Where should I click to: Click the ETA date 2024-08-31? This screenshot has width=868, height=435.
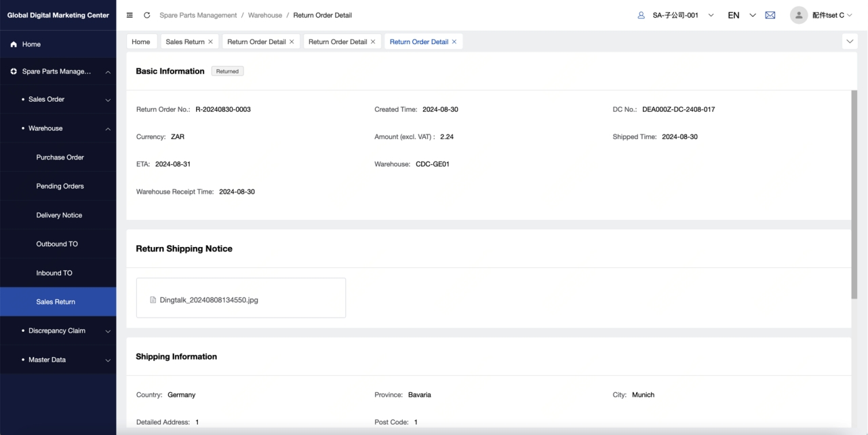click(173, 164)
